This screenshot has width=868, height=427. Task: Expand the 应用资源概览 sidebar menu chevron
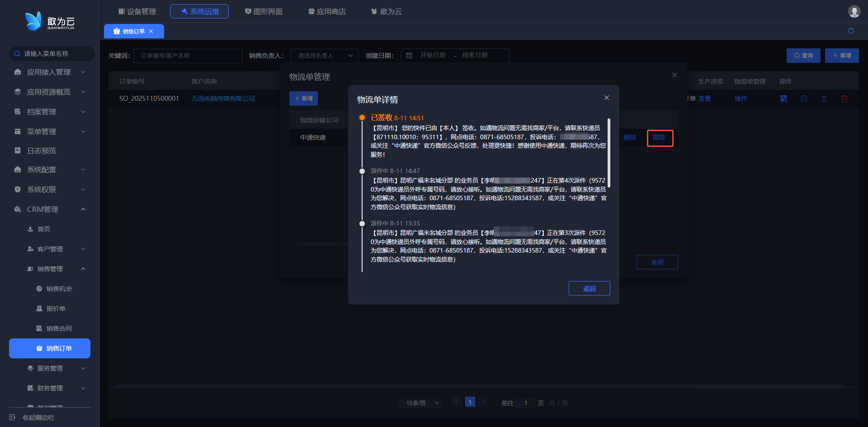83,92
